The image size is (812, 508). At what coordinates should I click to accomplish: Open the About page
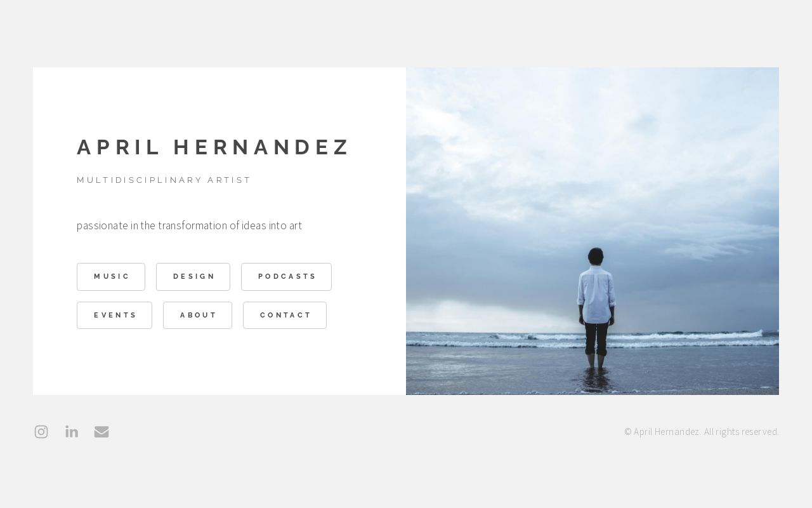(x=197, y=316)
